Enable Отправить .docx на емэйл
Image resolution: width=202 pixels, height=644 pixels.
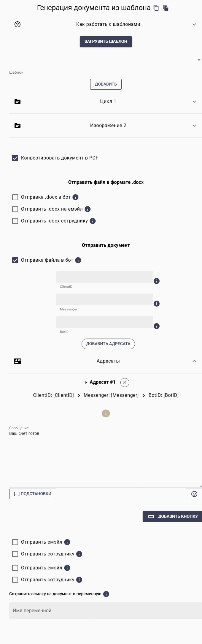(15, 209)
